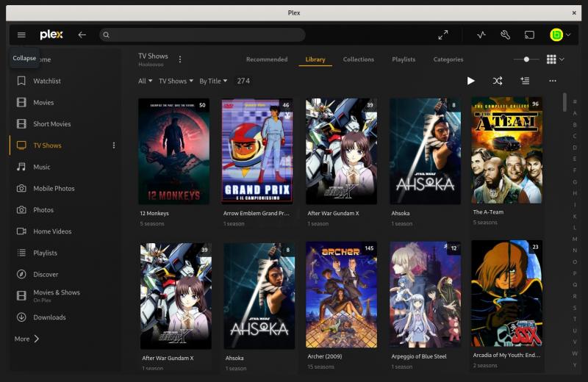
Task: Shuffle the TV Shows library
Action: (x=498, y=81)
